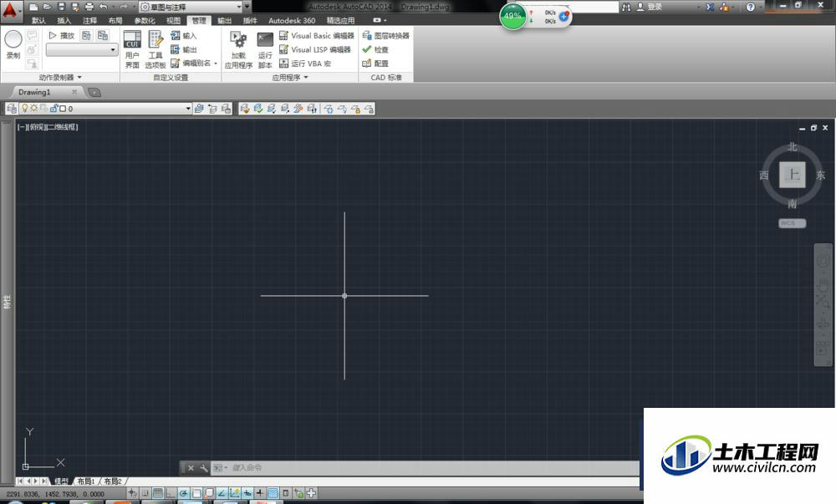
Task: Switch to the 注释 ribbon tab
Action: click(x=89, y=21)
